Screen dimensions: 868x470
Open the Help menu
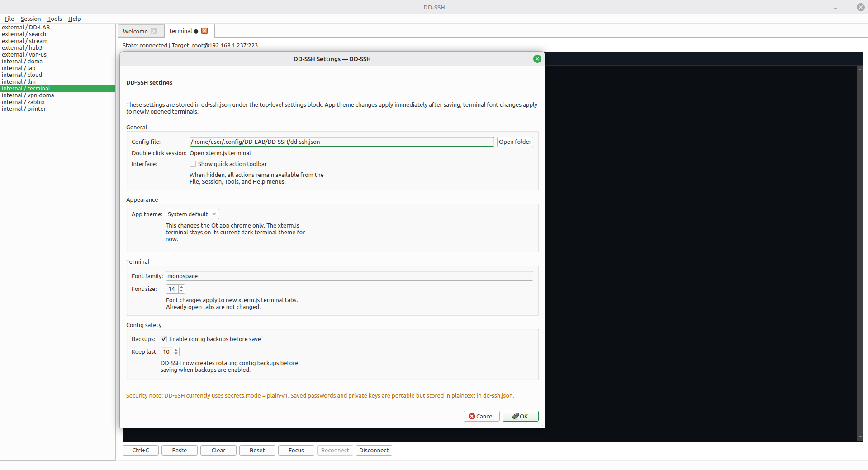point(74,19)
